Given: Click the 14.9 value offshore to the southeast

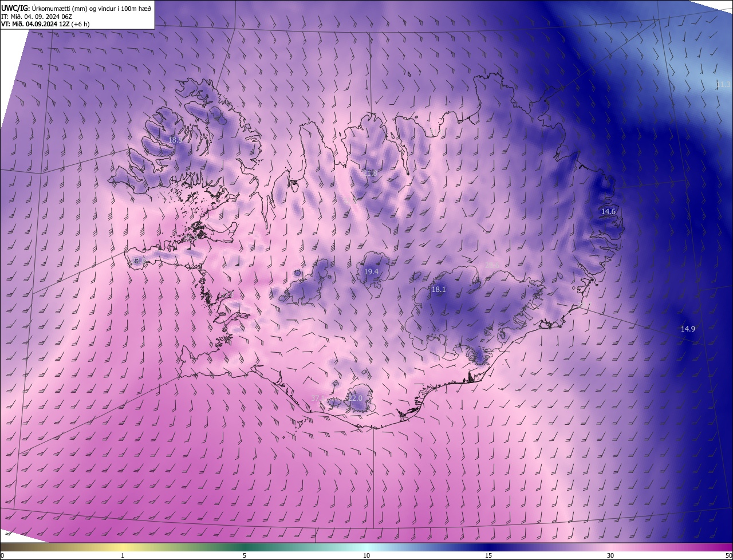Looking at the screenshot, I should pyautogui.click(x=688, y=329).
